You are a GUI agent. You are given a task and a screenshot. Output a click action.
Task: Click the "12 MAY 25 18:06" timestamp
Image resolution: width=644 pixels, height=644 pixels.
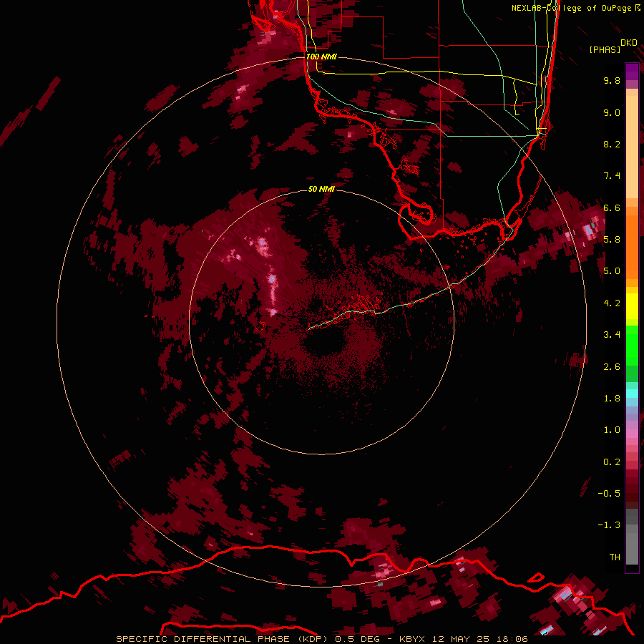click(480, 639)
